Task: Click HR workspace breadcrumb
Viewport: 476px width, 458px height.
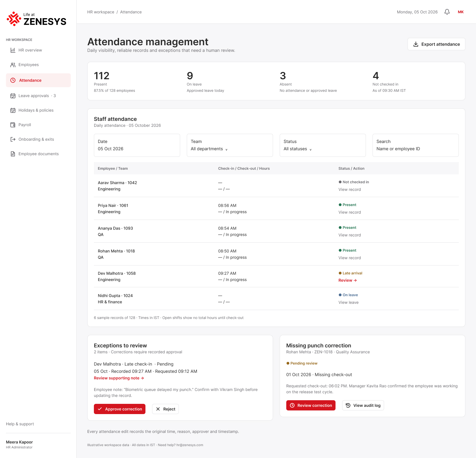Action: coord(101,12)
